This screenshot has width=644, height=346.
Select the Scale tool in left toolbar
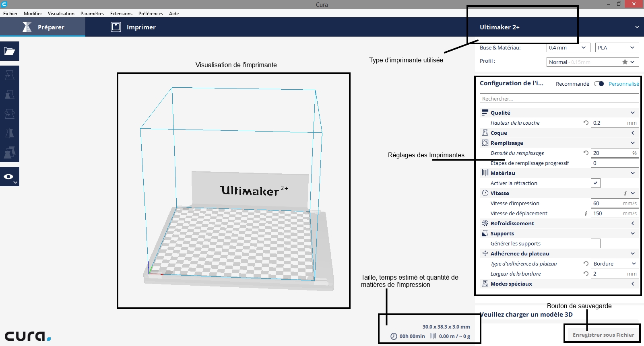pos(9,95)
